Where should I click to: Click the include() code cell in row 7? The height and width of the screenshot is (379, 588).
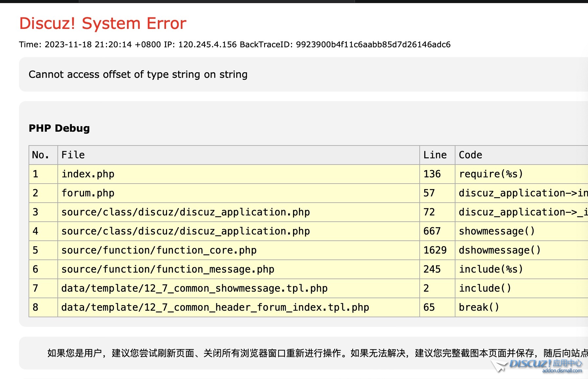click(x=522, y=288)
